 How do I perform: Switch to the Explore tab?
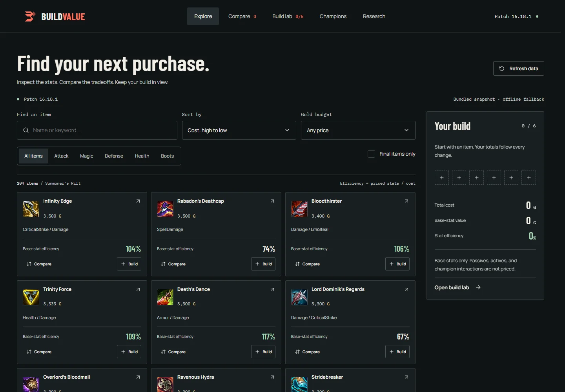tap(203, 16)
